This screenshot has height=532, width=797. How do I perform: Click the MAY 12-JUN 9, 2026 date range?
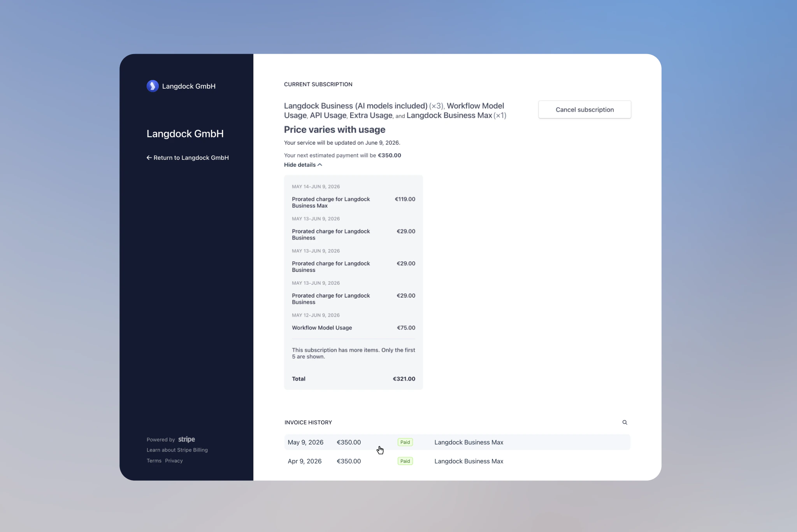point(316,315)
